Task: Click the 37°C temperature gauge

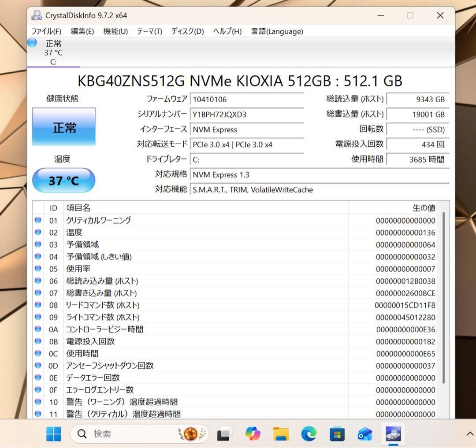Action: pyautogui.click(x=63, y=180)
